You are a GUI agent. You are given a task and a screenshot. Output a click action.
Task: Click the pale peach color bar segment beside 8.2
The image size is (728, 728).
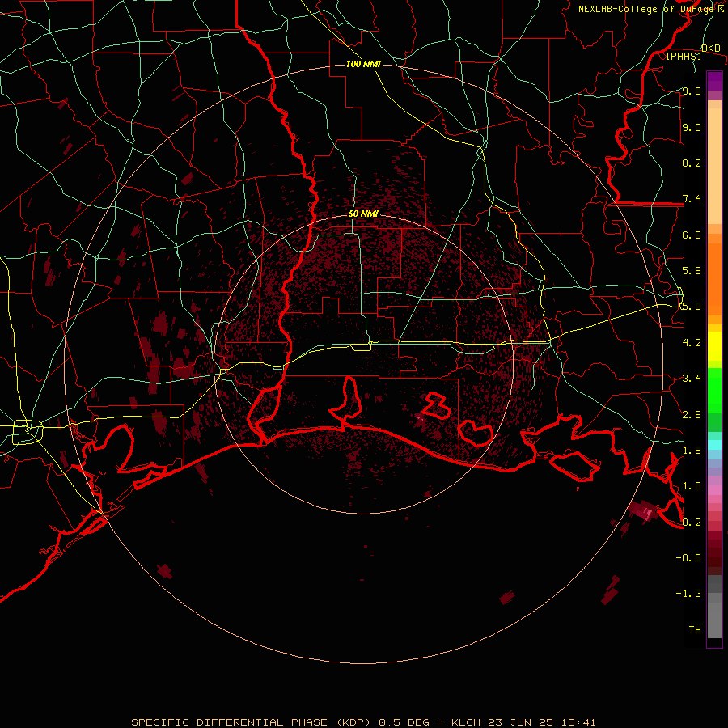point(714,166)
